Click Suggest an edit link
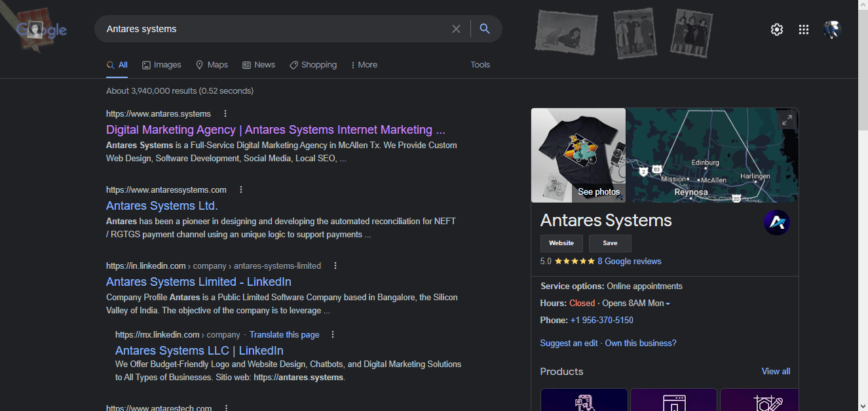Image resolution: width=868 pixels, height=411 pixels. (x=569, y=343)
